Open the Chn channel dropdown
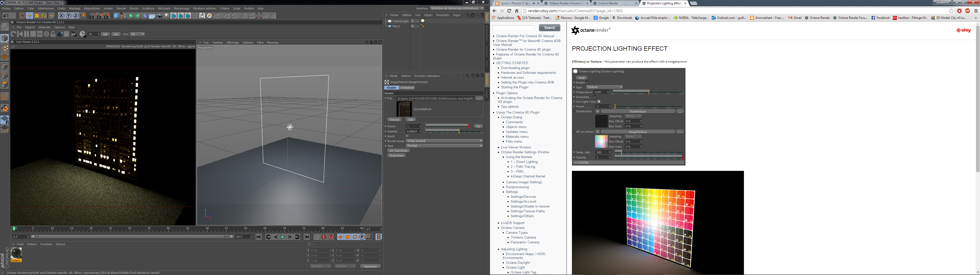The width and height of the screenshot is (980, 275). coord(137,34)
